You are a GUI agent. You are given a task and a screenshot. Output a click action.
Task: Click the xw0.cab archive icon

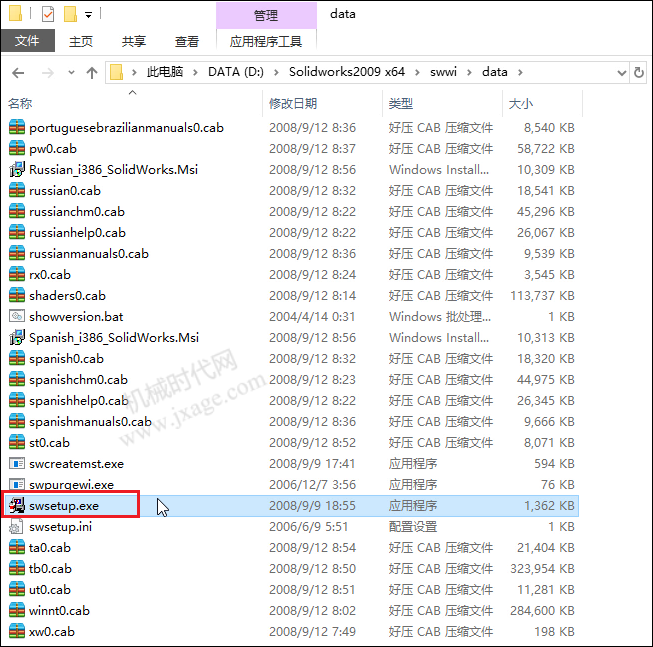pyautogui.click(x=17, y=631)
